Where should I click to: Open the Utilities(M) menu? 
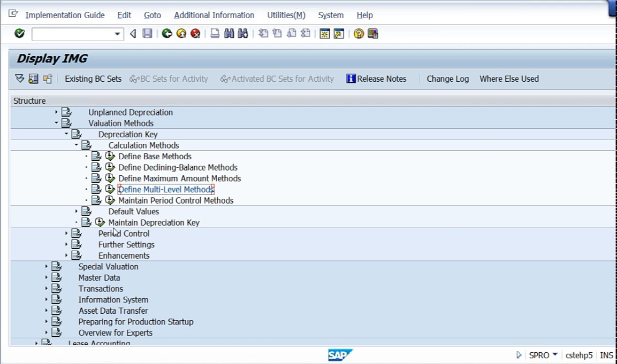[x=286, y=15]
